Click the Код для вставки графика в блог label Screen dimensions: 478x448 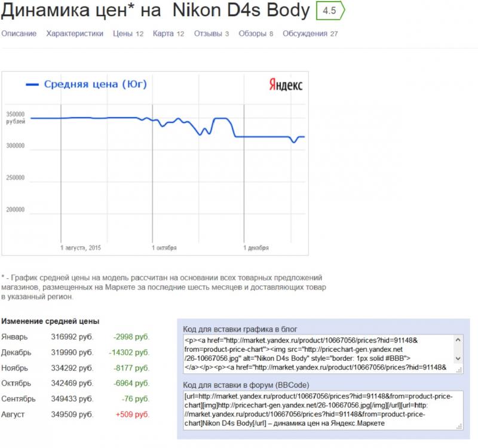pyautogui.click(x=240, y=329)
